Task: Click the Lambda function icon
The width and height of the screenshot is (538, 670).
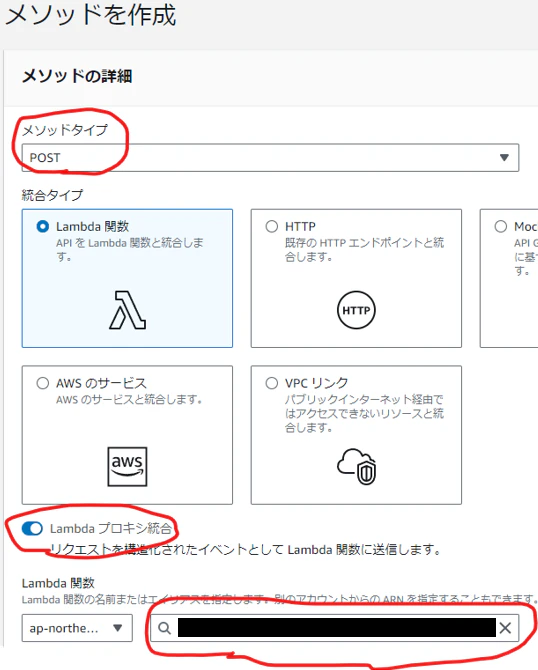Action: point(127,310)
